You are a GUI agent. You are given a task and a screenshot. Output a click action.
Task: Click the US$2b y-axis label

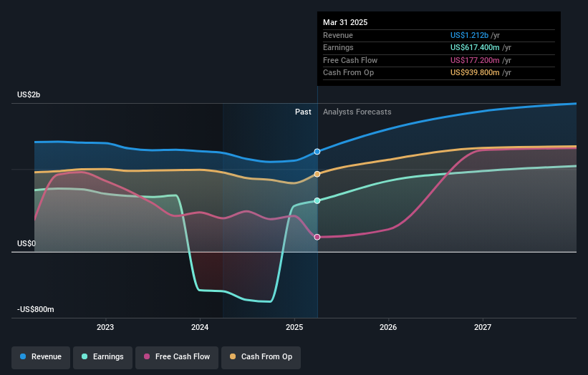pos(29,94)
